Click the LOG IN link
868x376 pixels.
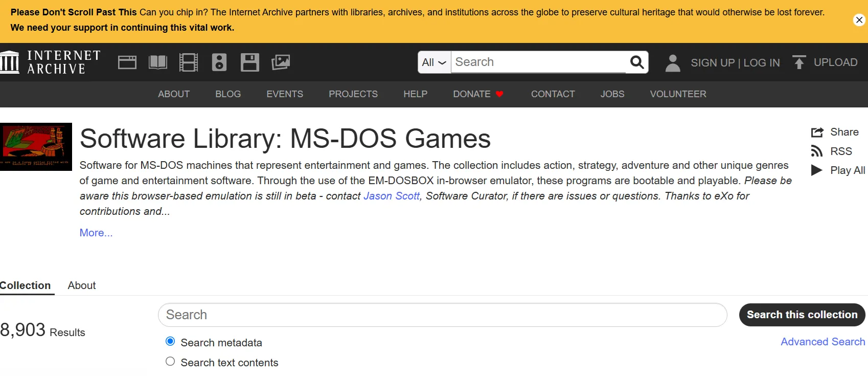pyautogui.click(x=762, y=63)
